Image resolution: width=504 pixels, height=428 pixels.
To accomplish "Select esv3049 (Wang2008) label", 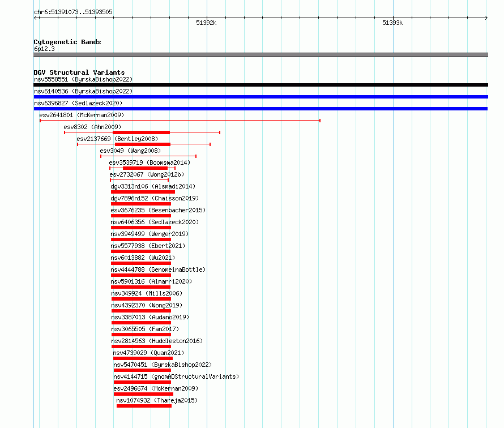I will [x=130, y=151].
